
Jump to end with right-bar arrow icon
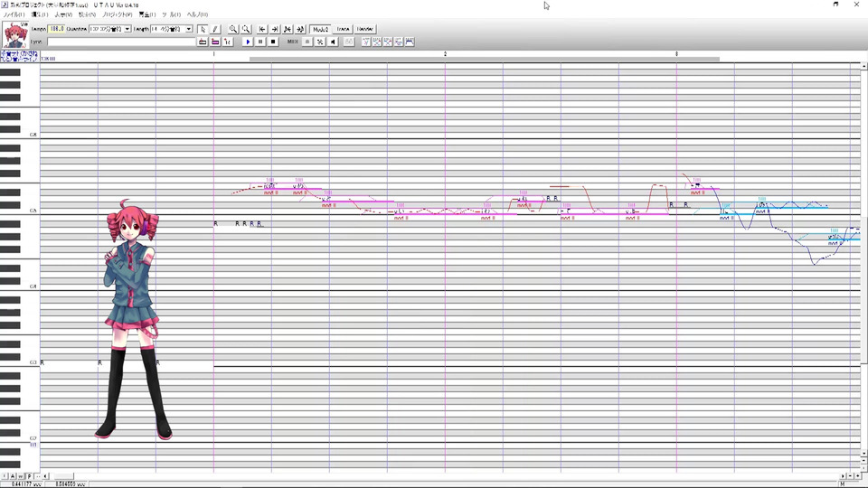[x=275, y=29]
